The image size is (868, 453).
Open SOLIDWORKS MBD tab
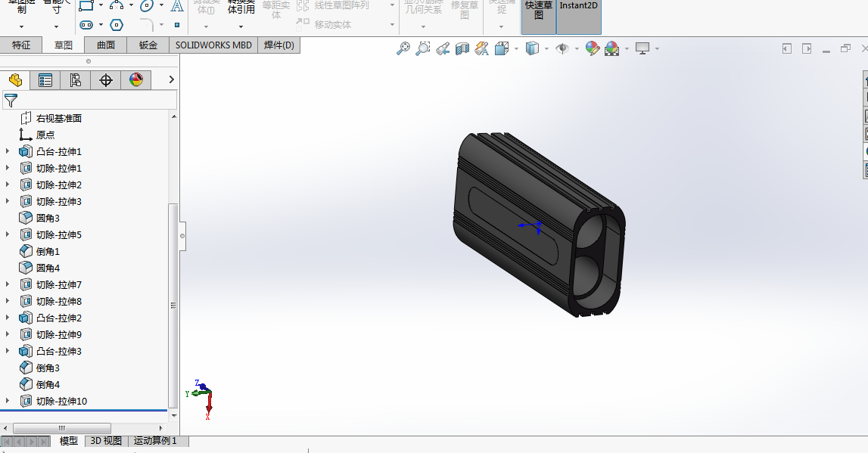213,45
